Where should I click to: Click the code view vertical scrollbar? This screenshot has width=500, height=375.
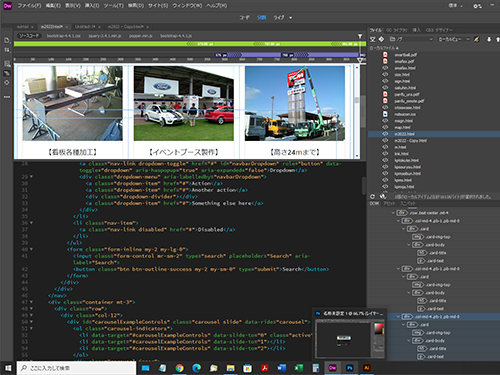tap(364, 185)
